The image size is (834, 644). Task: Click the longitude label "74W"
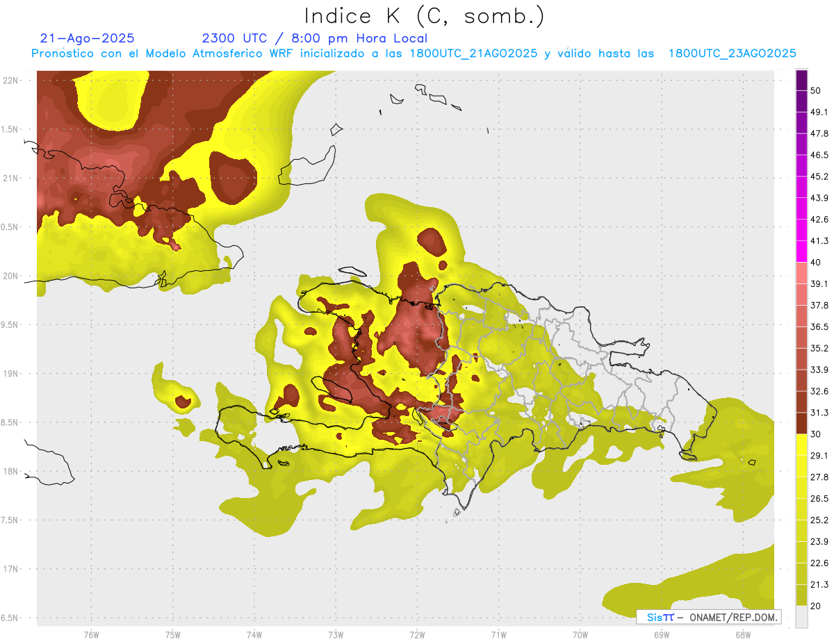pyautogui.click(x=254, y=635)
